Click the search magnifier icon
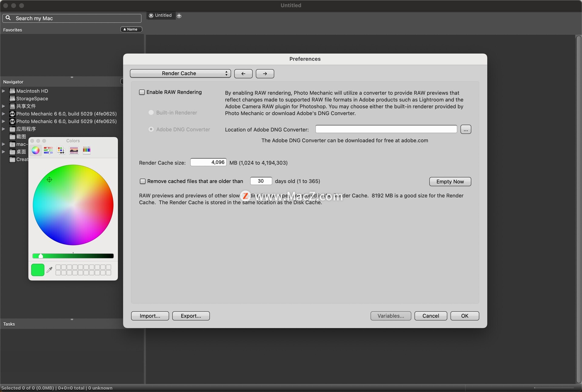 8,18
